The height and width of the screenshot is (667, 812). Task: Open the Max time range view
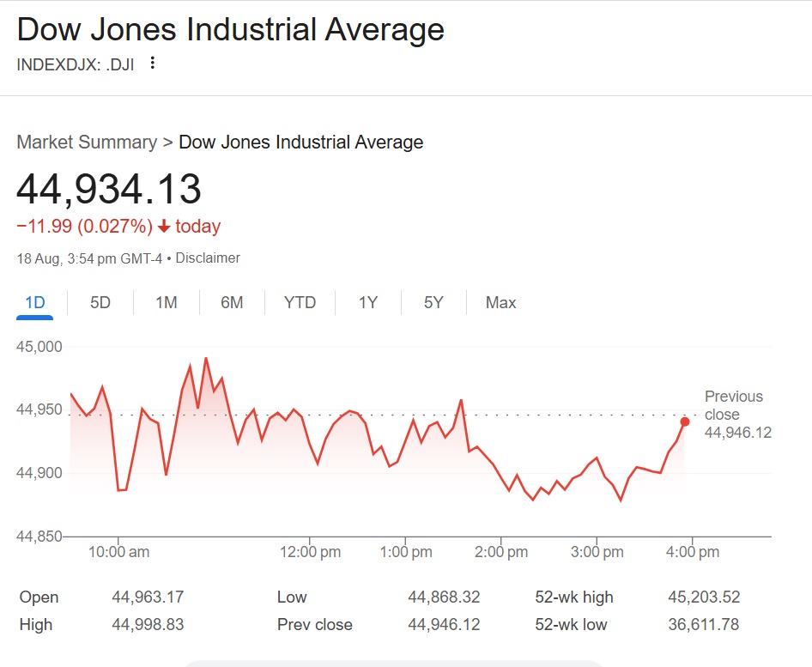coord(500,302)
